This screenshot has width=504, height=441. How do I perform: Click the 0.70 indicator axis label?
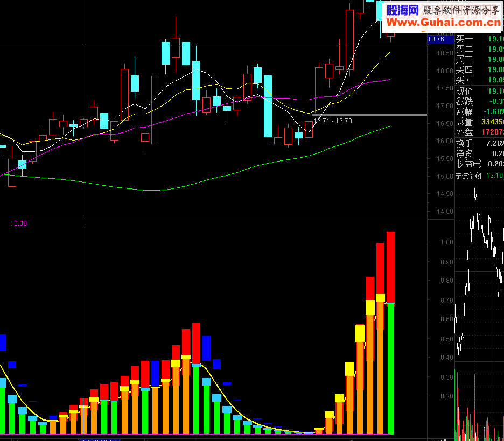[447, 300]
